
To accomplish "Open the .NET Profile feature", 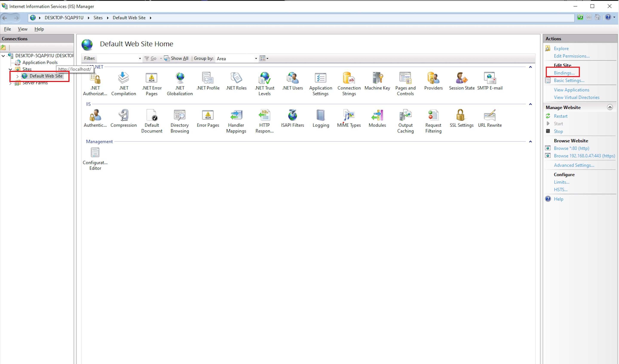I will pyautogui.click(x=208, y=81).
